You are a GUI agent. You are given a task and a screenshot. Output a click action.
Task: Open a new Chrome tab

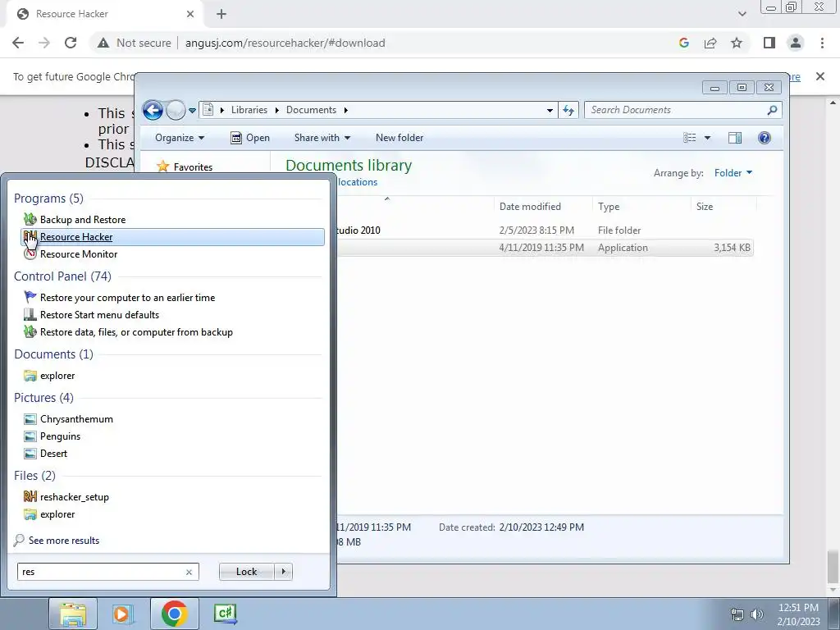click(x=221, y=14)
